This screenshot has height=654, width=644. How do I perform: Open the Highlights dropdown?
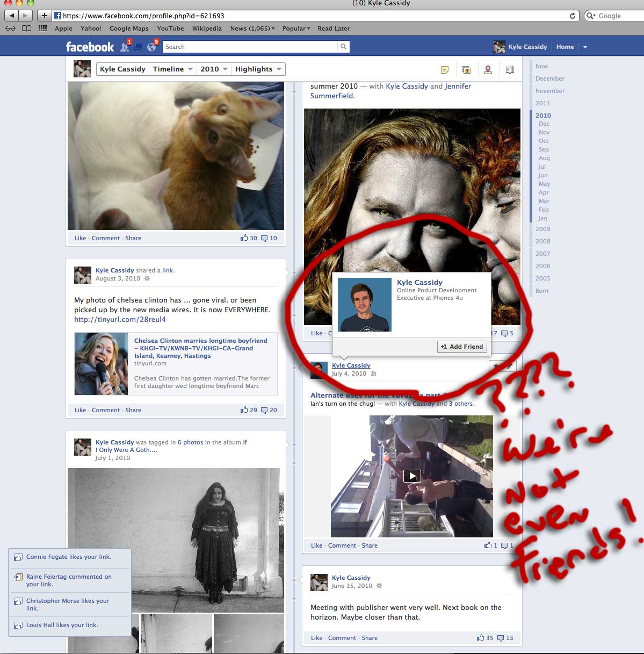258,69
